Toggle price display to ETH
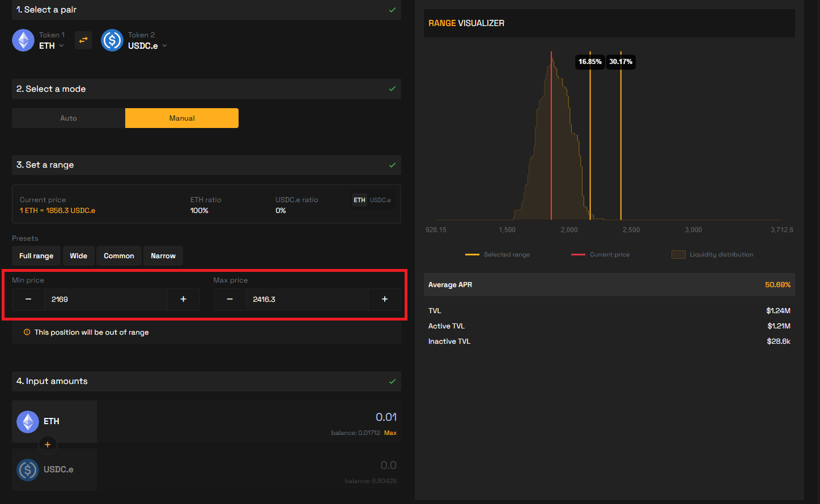 coord(360,200)
